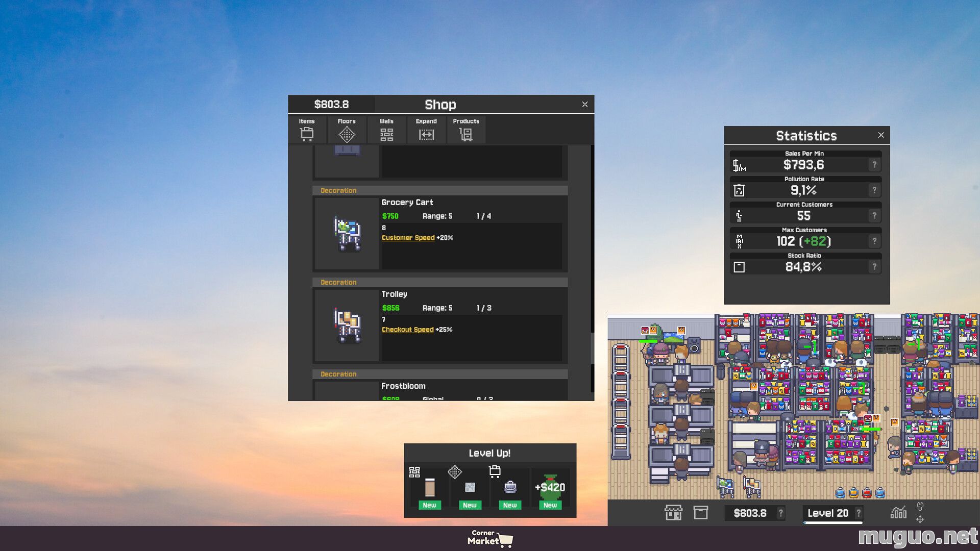Screen dimensions: 980x551
Task: Show help for Current Customers
Action: tap(874, 216)
